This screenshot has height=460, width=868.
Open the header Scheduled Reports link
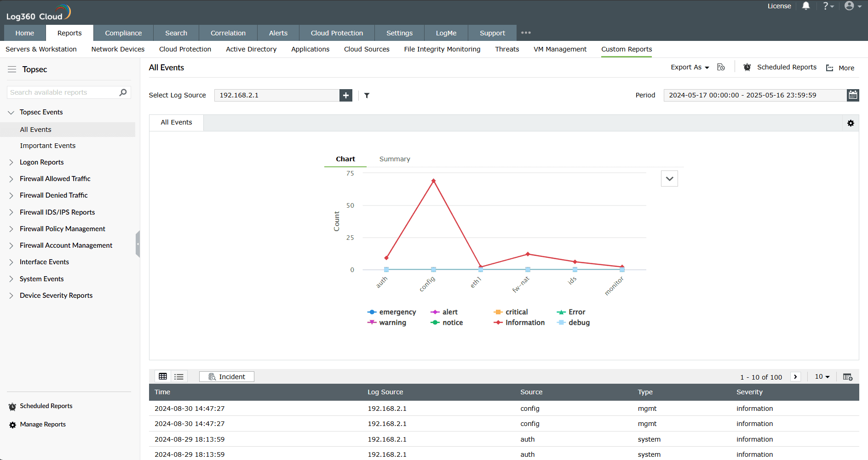click(x=787, y=67)
